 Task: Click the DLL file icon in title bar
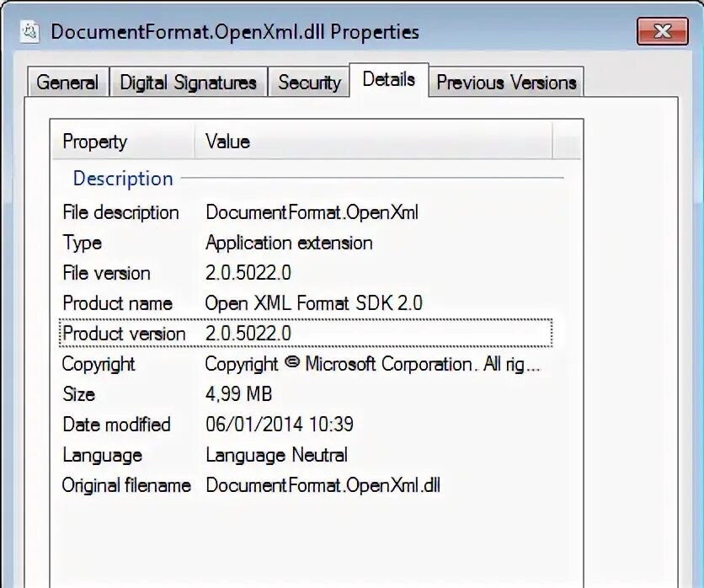(29, 32)
